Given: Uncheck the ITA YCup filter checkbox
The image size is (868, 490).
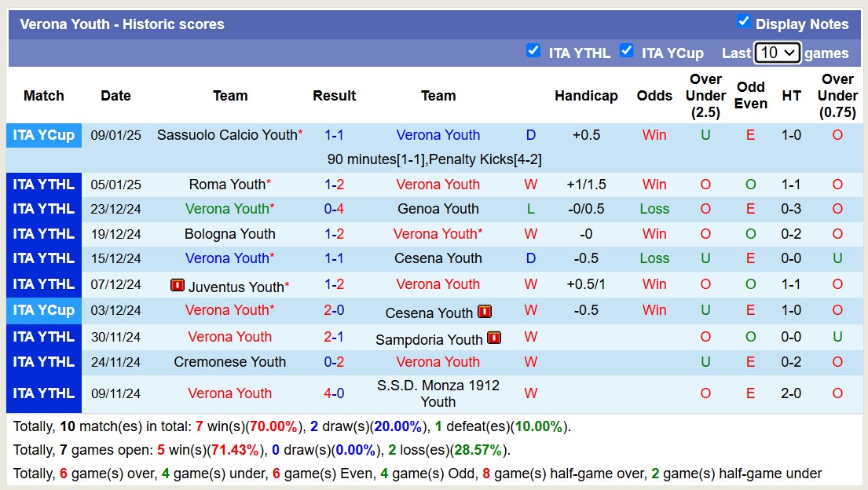Looking at the screenshot, I should (x=626, y=51).
